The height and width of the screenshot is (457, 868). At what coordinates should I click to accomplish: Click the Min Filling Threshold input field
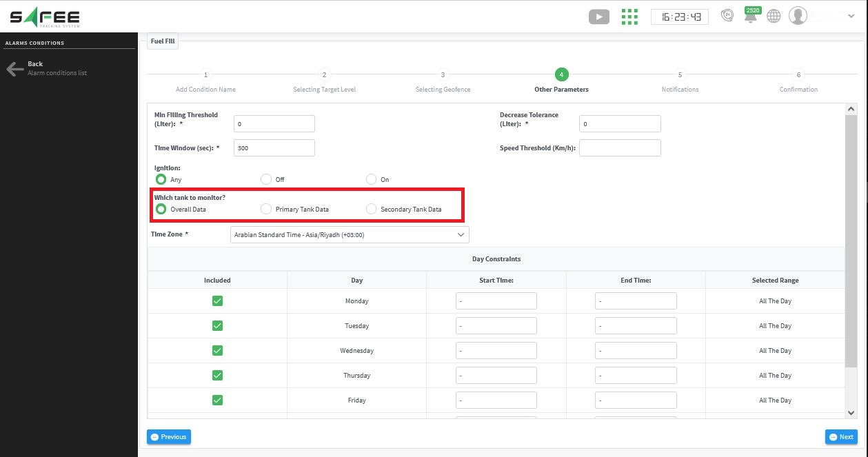click(x=274, y=124)
